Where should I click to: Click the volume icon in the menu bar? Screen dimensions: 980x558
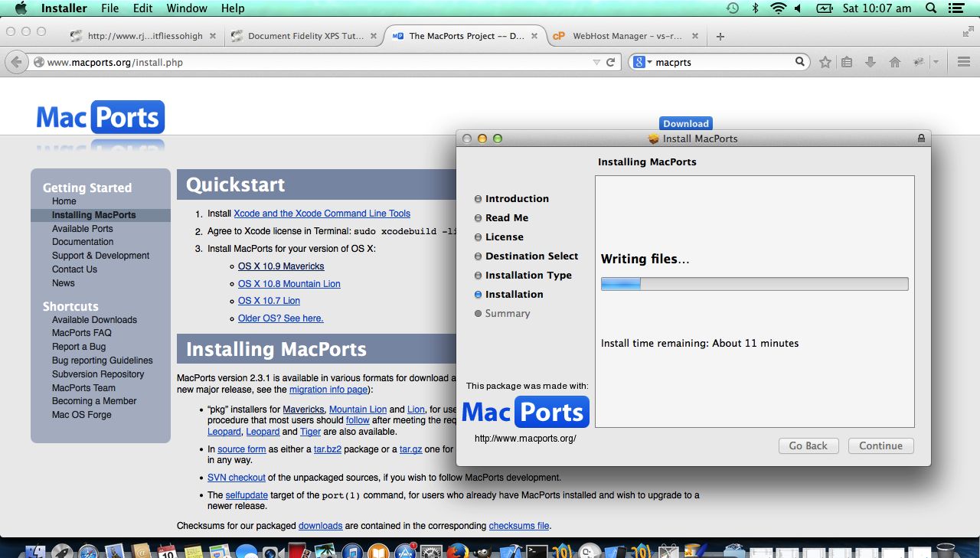pos(798,8)
